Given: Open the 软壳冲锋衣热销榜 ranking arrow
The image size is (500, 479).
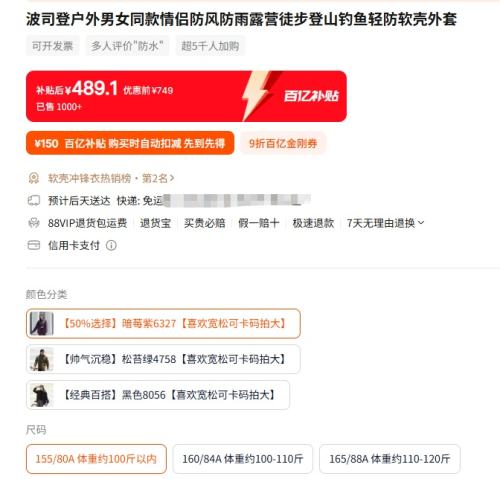Looking at the screenshot, I should click(172, 178).
